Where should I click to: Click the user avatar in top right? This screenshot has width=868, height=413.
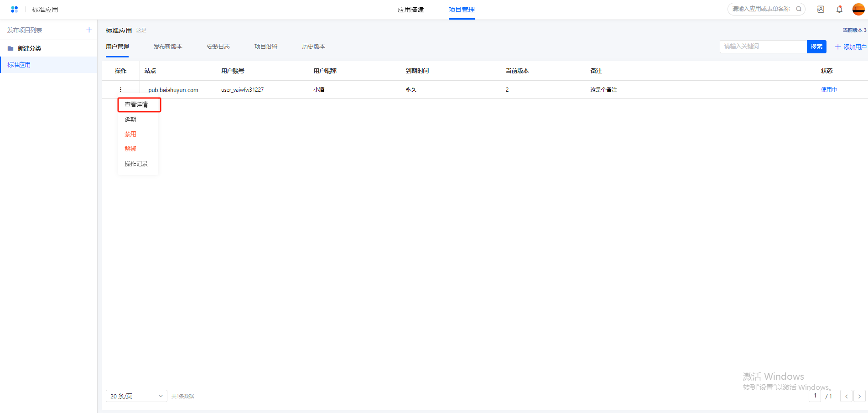point(858,9)
